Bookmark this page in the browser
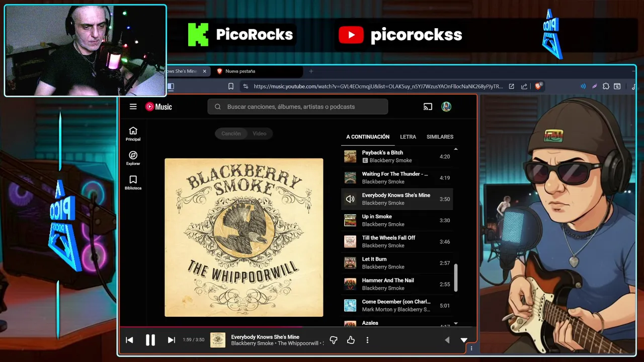 click(x=231, y=86)
